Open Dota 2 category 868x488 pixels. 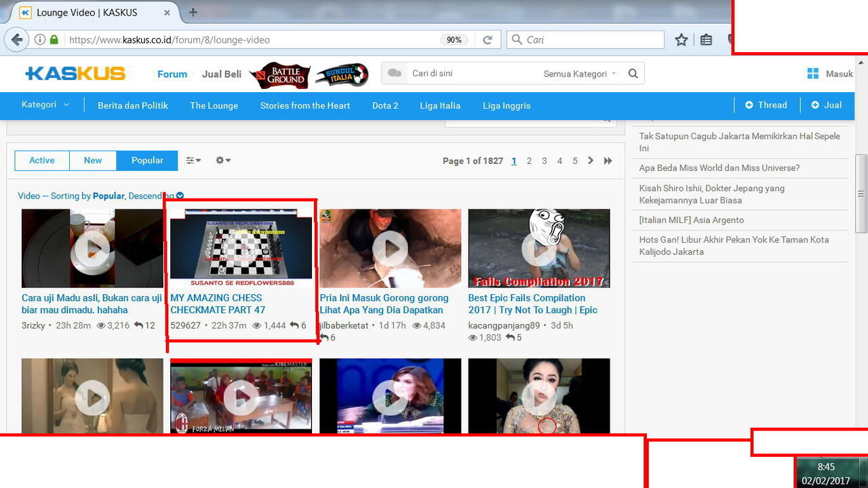(x=385, y=105)
